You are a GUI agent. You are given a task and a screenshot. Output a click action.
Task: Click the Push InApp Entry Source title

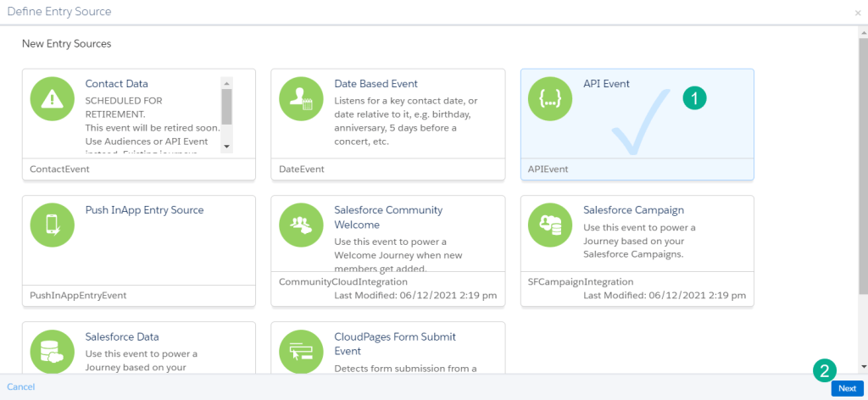(144, 210)
